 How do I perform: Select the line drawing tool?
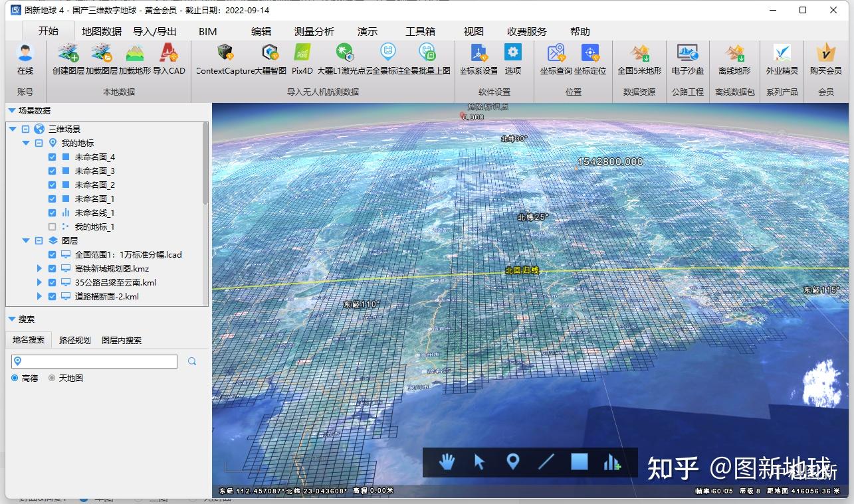point(546,462)
